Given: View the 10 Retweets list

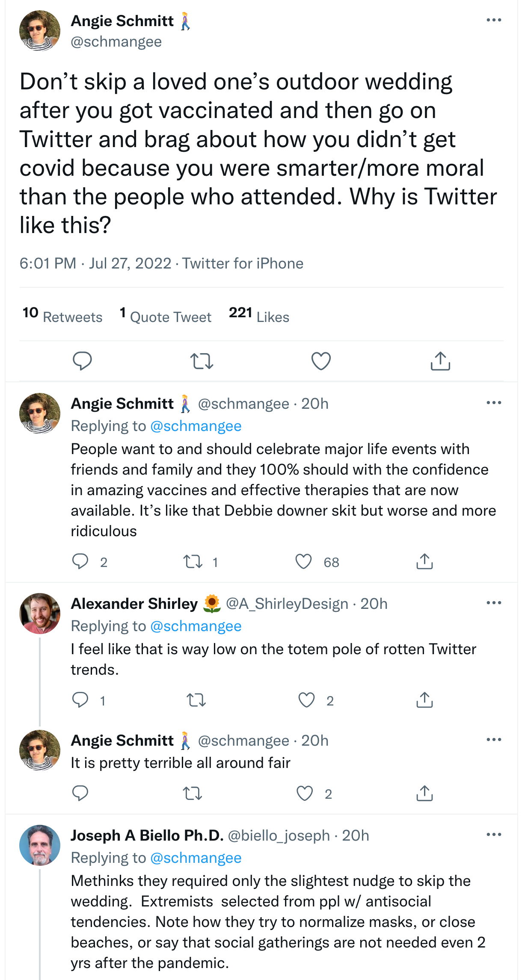Looking at the screenshot, I should click(62, 316).
